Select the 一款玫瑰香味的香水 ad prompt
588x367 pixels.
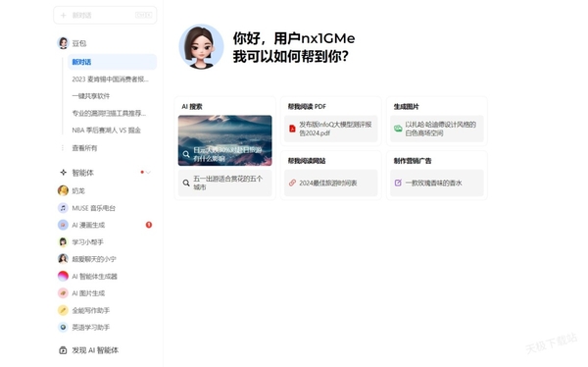click(x=437, y=183)
